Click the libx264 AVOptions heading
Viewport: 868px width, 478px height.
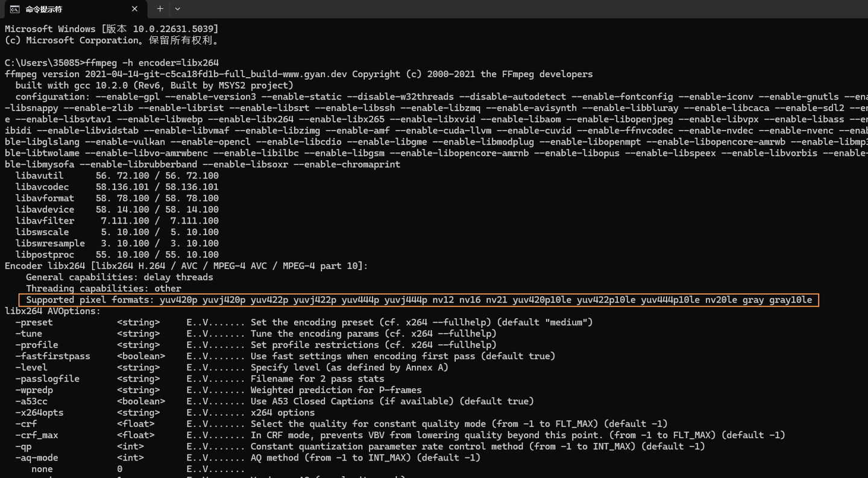(52, 311)
